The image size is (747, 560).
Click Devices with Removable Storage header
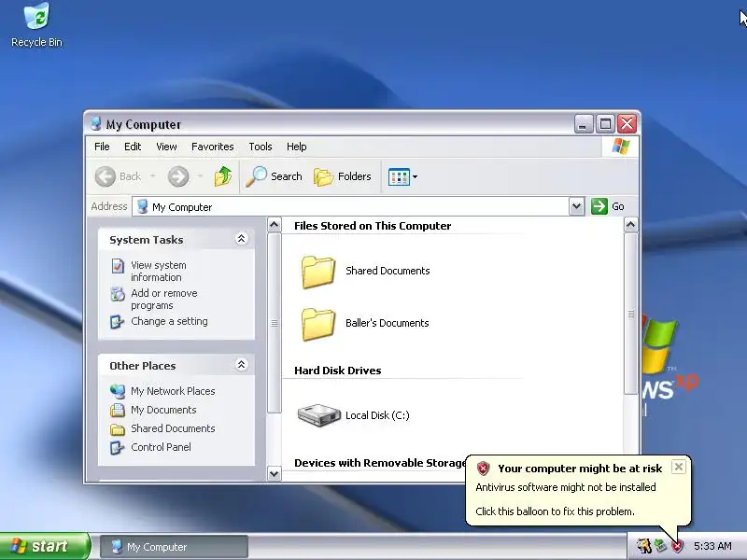click(380, 463)
